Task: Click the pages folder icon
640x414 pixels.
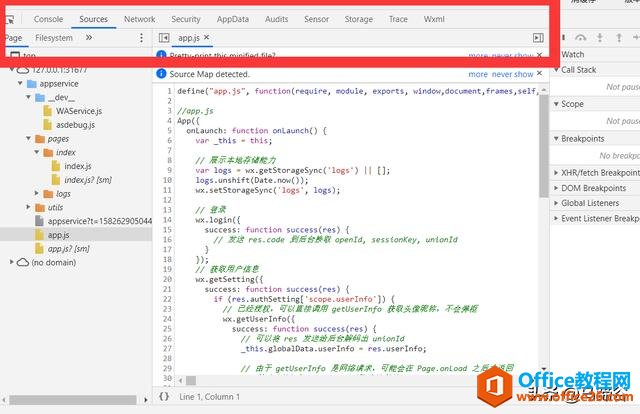Action: coord(40,139)
